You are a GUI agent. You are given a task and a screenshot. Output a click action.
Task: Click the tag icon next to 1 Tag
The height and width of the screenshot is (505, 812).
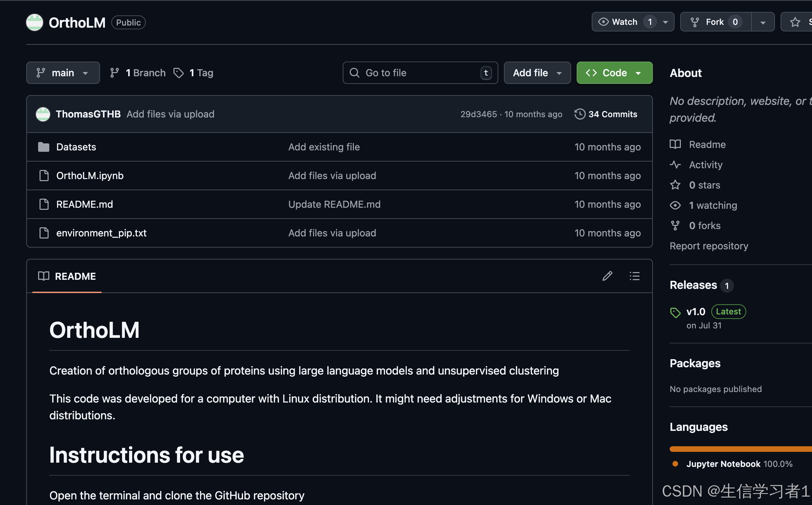179,73
